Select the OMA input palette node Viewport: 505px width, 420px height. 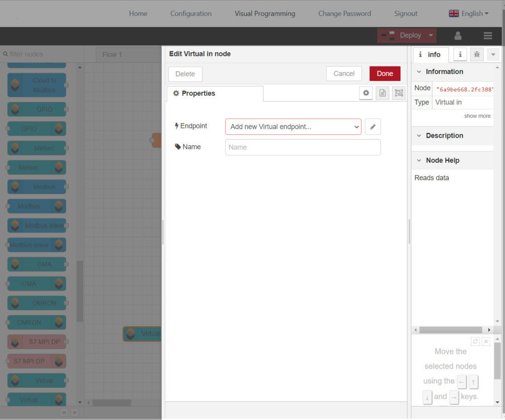click(x=36, y=265)
